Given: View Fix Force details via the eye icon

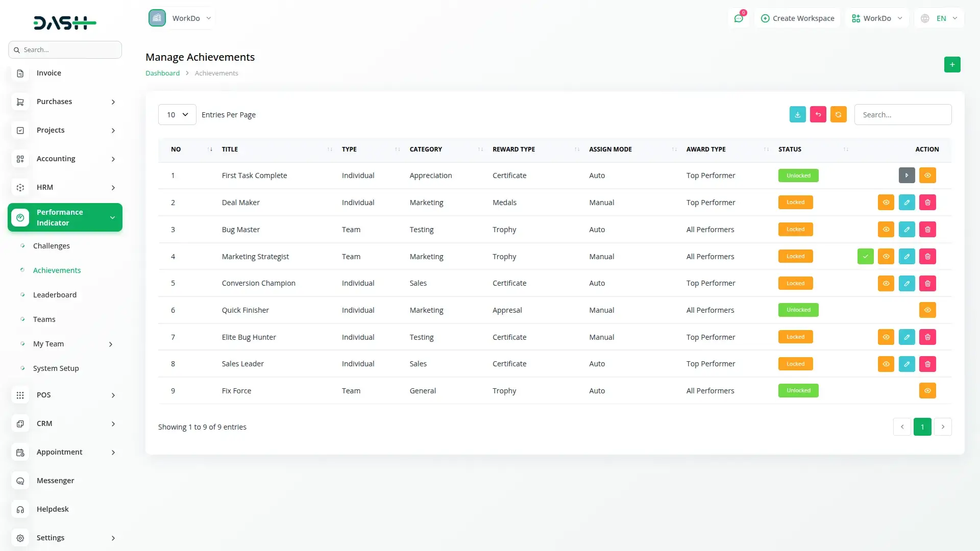Looking at the screenshot, I should [x=927, y=391].
